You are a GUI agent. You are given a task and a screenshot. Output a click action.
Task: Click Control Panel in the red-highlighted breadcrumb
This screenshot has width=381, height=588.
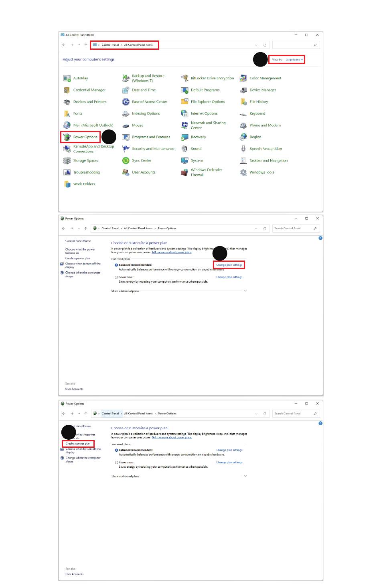coord(110,45)
